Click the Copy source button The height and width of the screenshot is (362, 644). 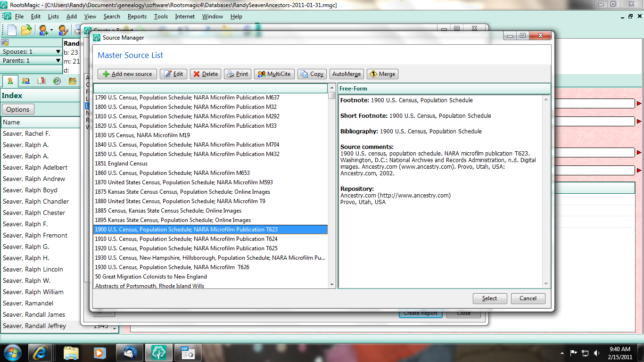(311, 74)
